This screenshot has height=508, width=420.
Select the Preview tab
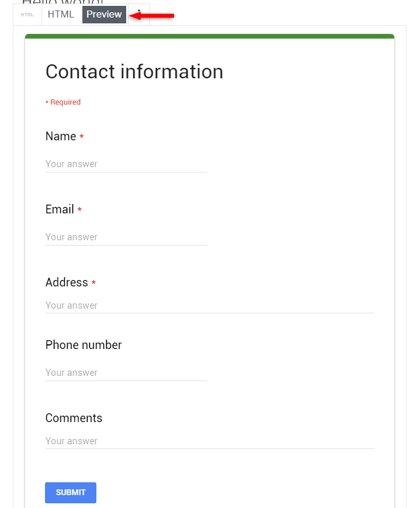pos(104,14)
